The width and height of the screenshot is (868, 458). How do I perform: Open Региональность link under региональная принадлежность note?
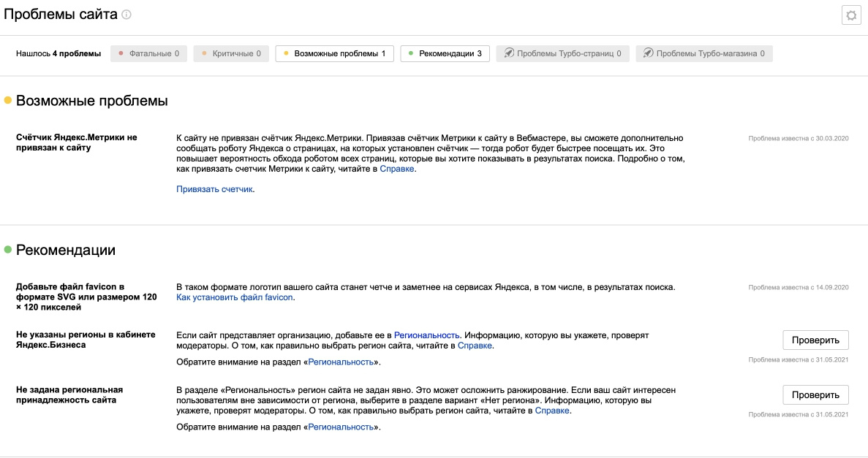coord(341,427)
